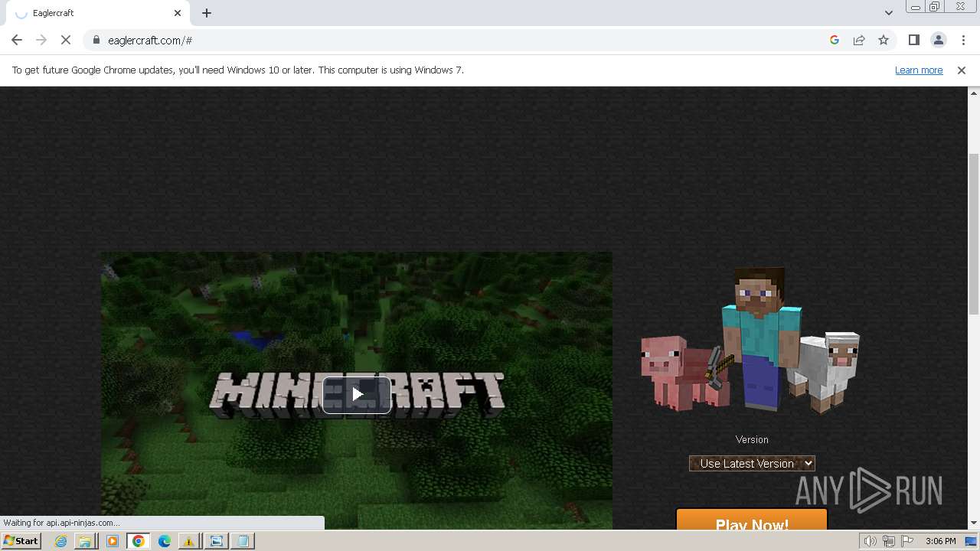
Task: Open the Chrome profile avatar
Action: (x=938, y=40)
